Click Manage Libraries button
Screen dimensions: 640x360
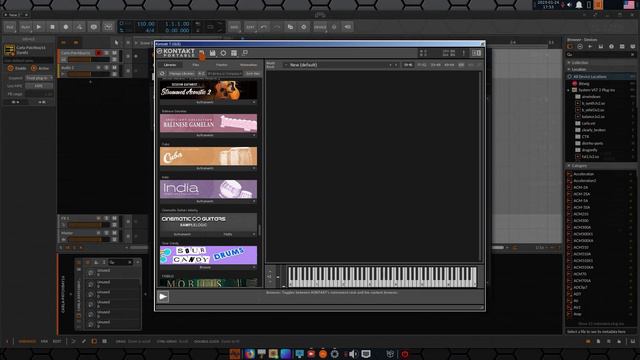182,74
